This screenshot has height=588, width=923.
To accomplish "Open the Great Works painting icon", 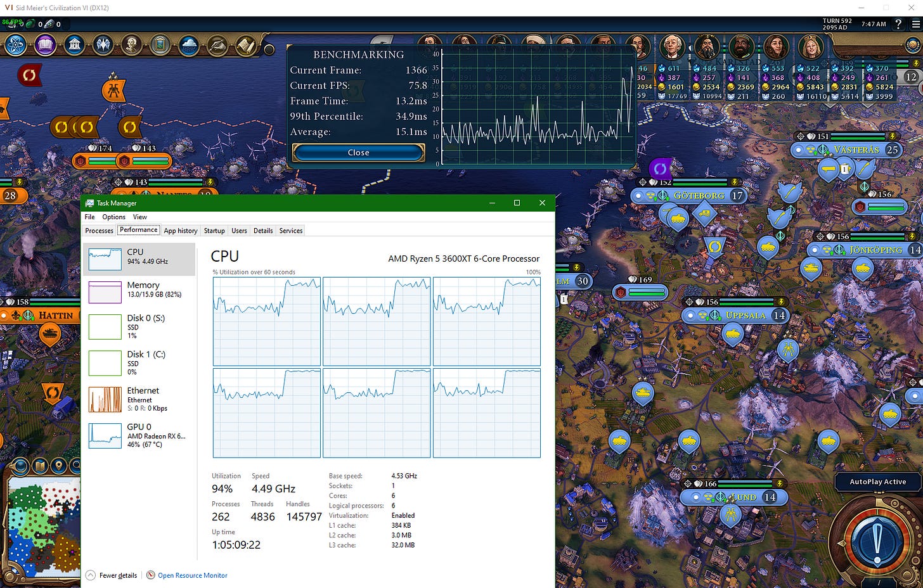I will [160, 45].
